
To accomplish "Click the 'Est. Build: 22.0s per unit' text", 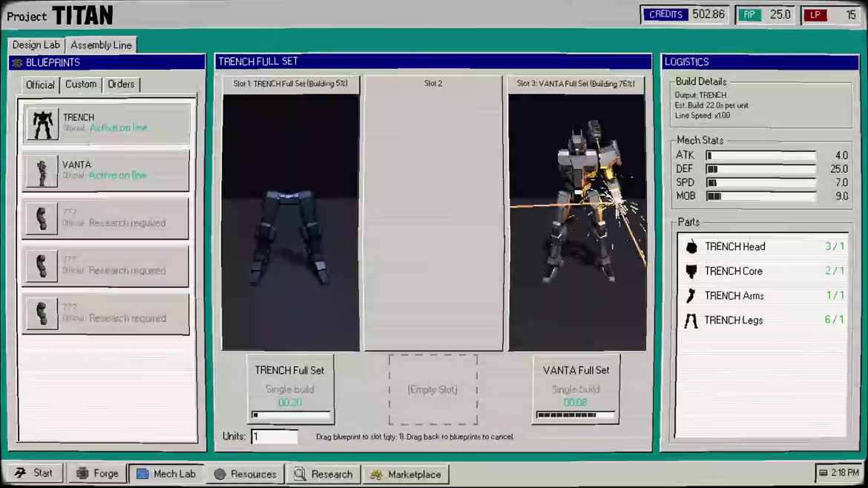I will tap(711, 105).
